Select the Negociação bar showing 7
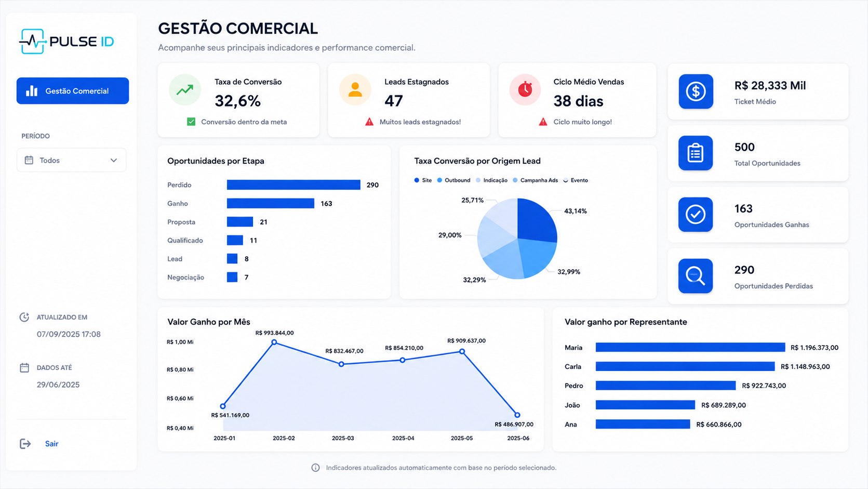868x489 pixels. pos(232,277)
